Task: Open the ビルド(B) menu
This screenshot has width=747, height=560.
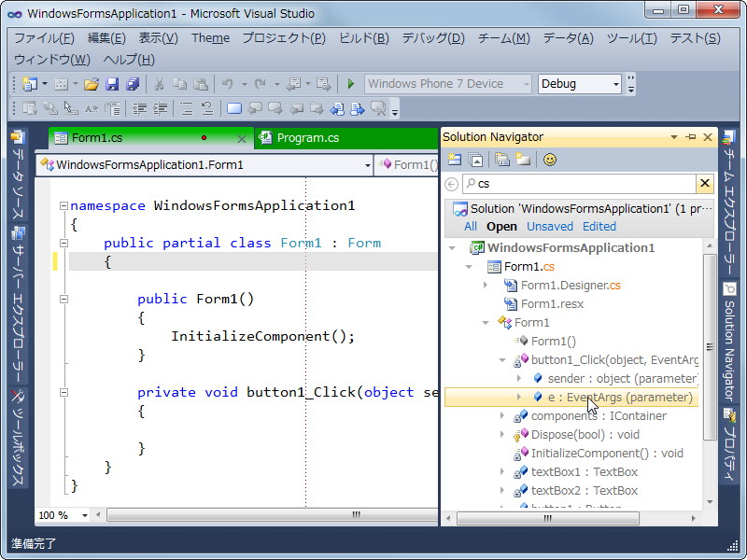Action: (x=364, y=38)
